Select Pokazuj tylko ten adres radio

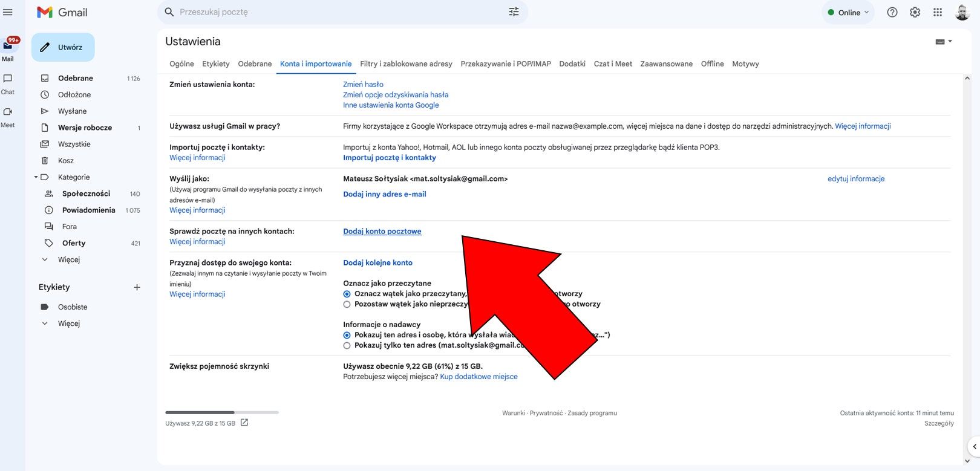tap(347, 345)
